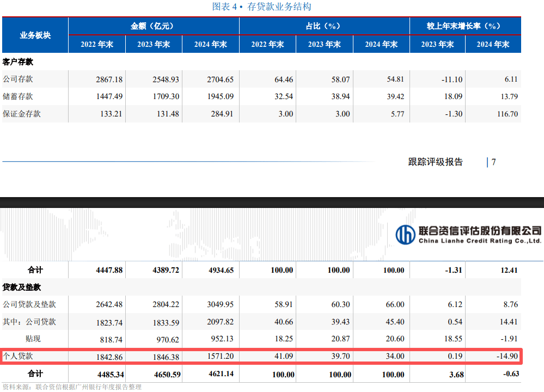This screenshot has height=392, width=544.
Task: Click the table title 图表4 存贷款业务结构
Action: pyautogui.click(x=261, y=7)
